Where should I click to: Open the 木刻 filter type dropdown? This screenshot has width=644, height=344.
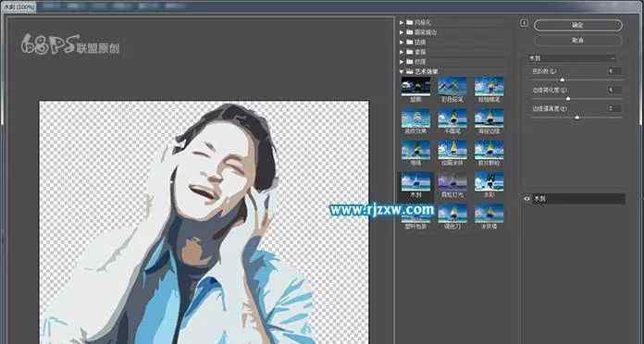tap(571, 58)
